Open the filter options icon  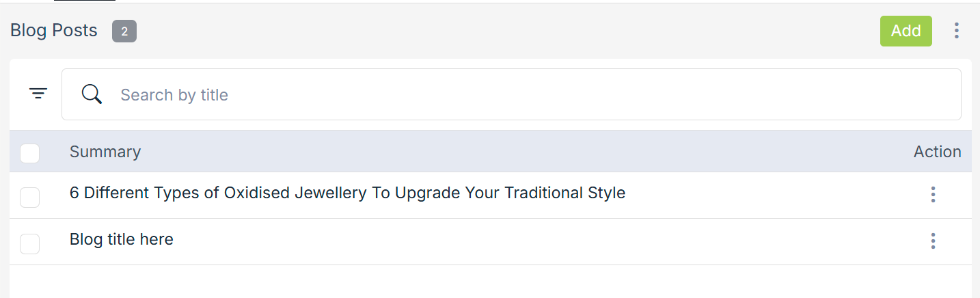coord(38,94)
